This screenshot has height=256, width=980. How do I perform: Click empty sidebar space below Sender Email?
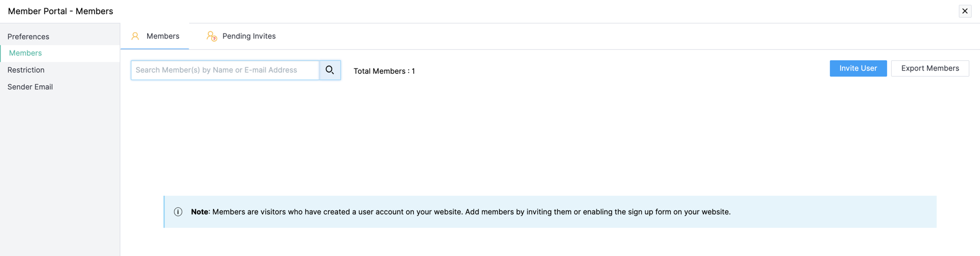click(x=60, y=175)
